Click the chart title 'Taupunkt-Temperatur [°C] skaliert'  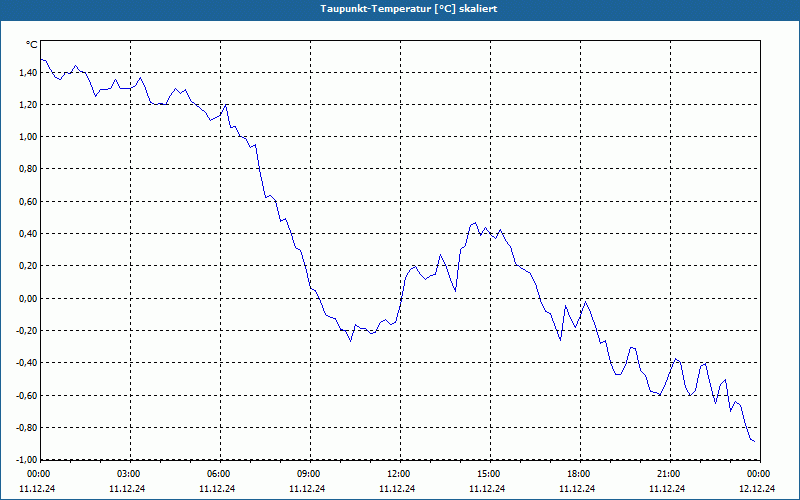pos(409,9)
